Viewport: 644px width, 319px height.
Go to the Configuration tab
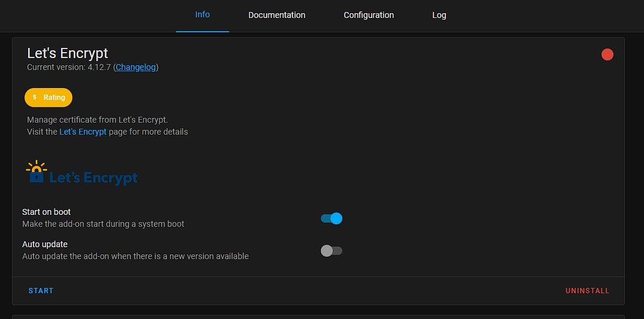pyautogui.click(x=369, y=15)
